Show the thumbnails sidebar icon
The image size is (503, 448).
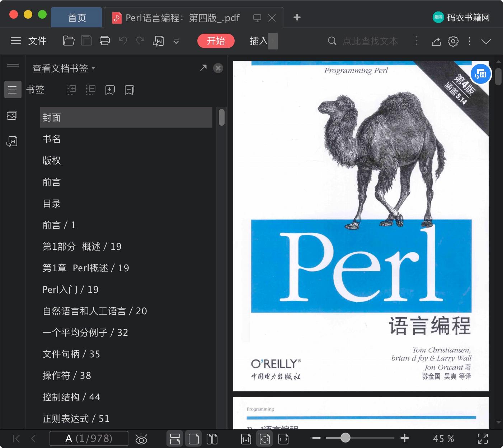12,116
